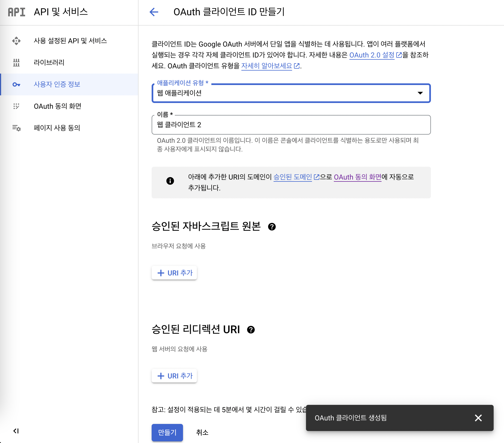This screenshot has height=443, width=504.
Task: Click the OAuth consent screen icon
Action: [16, 106]
